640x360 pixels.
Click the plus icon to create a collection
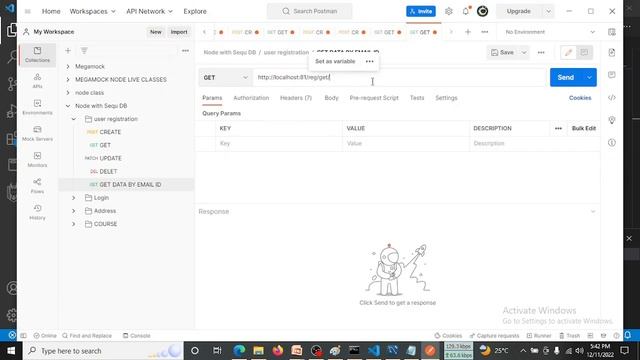tap(68, 51)
